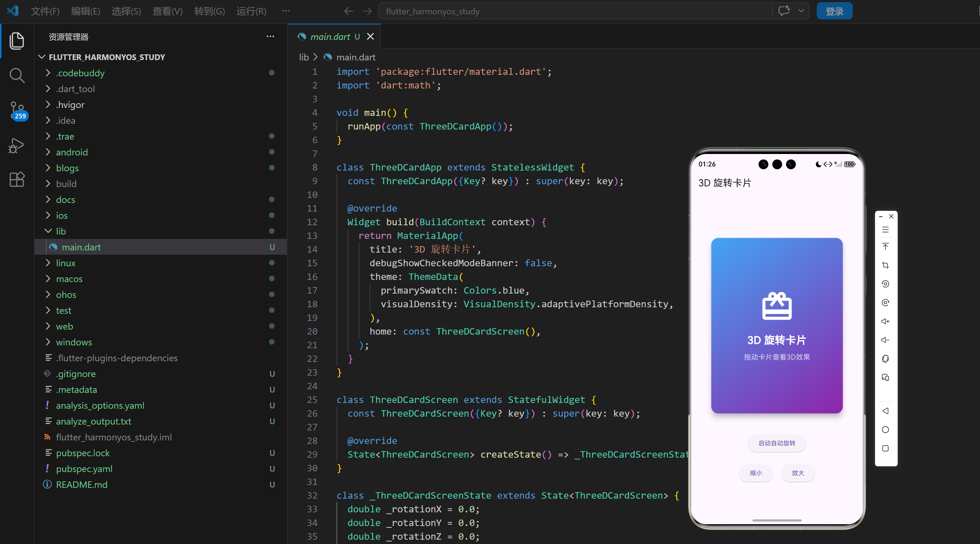Open the Search view in activity bar
Screen dimensions: 980x544
[17, 76]
